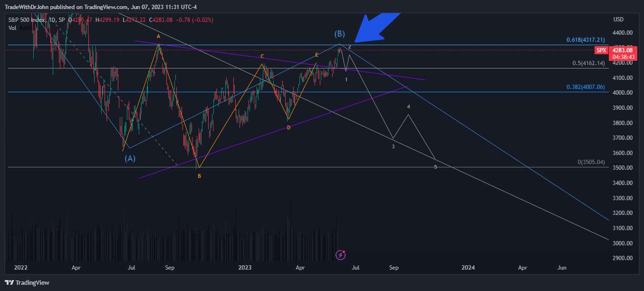Image resolution: width=644 pixels, height=291 pixels.
Task: Open the USD currency selector
Action: coord(618,19)
